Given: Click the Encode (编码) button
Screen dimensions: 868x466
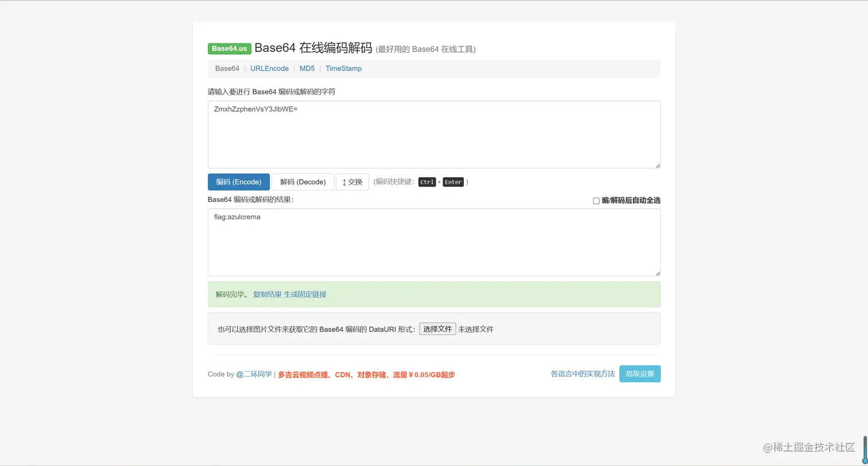Looking at the screenshot, I should click(239, 182).
